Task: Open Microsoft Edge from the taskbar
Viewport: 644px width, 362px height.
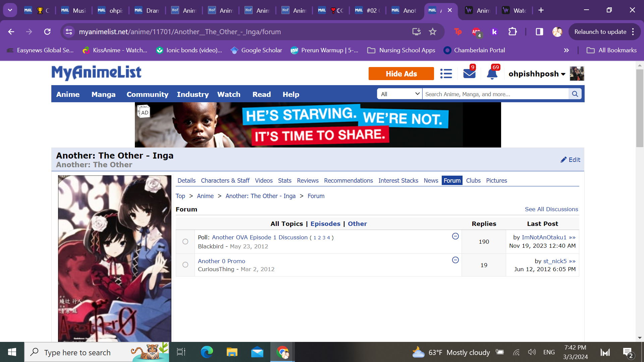Action: coord(207,352)
